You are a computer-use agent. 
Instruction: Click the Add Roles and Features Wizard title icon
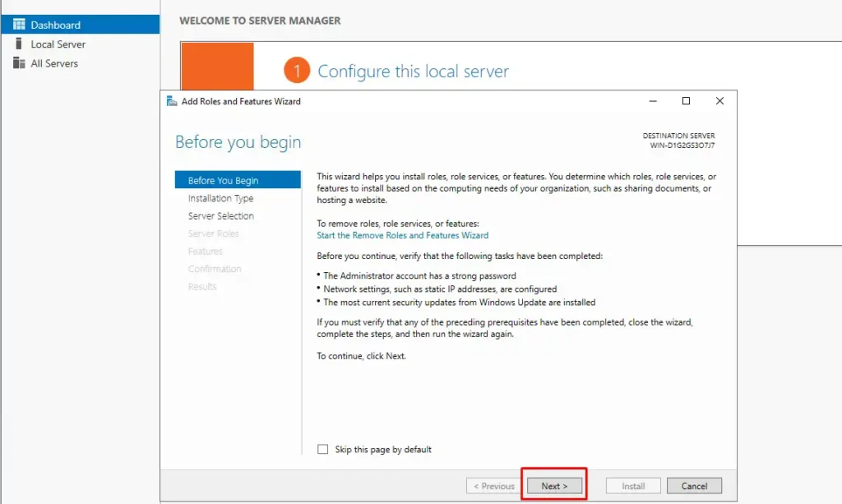(172, 101)
